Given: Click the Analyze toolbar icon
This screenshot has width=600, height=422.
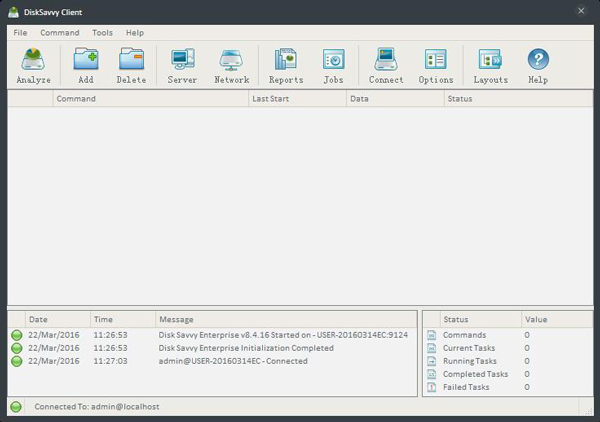Looking at the screenshot, I should click(33, 60).
